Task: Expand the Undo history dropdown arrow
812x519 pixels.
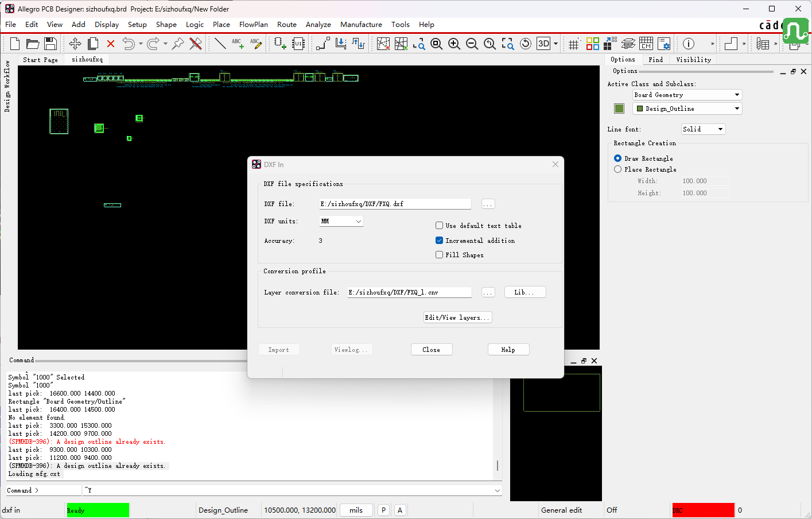Action: (x=141, y=44)
